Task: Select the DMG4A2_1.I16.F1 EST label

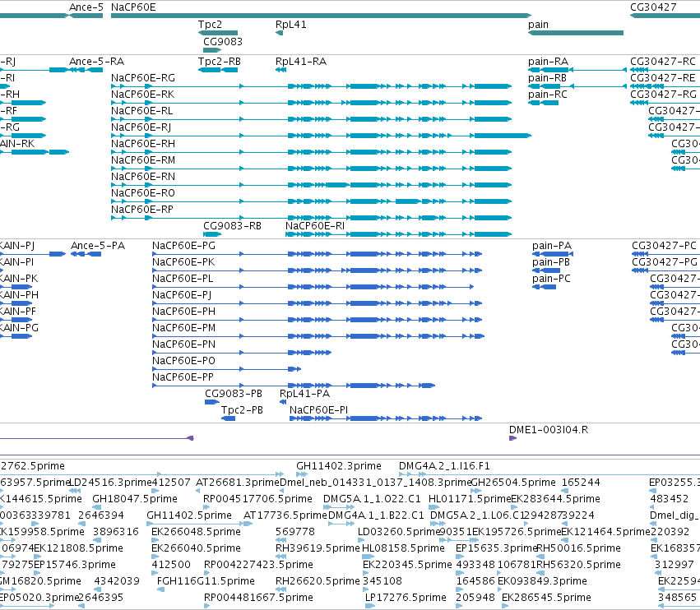Action: click(x=444, y=466)
